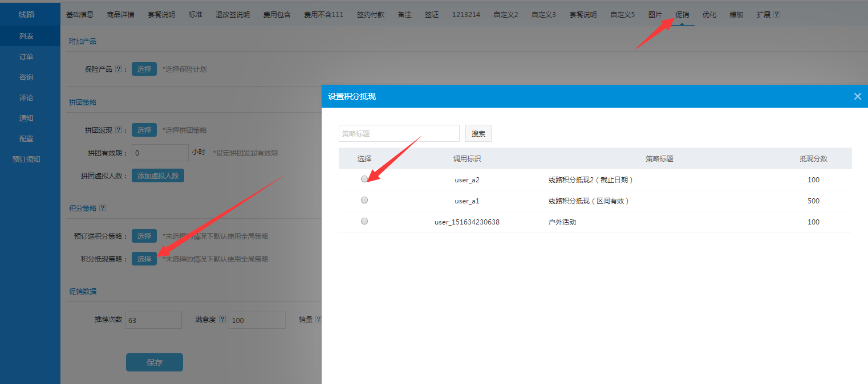
Task: Switch to the 促销 tab
Action: (x=682, y=14)
